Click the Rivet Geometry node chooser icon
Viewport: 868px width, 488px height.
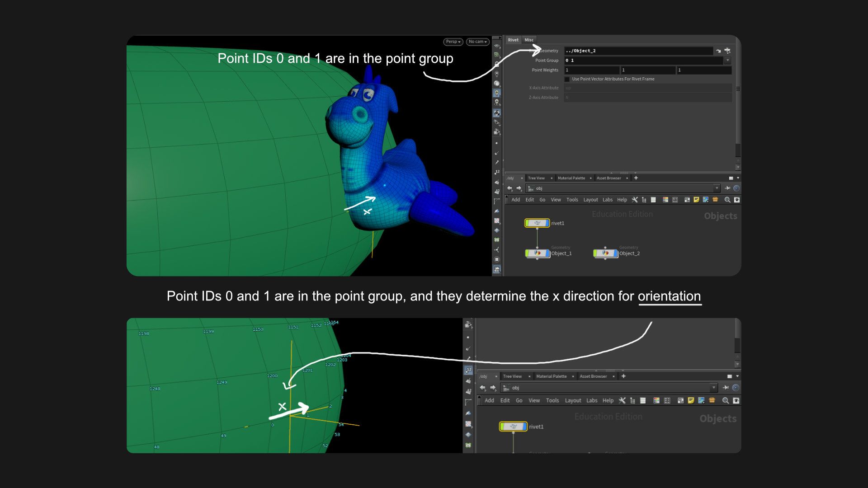727,51
